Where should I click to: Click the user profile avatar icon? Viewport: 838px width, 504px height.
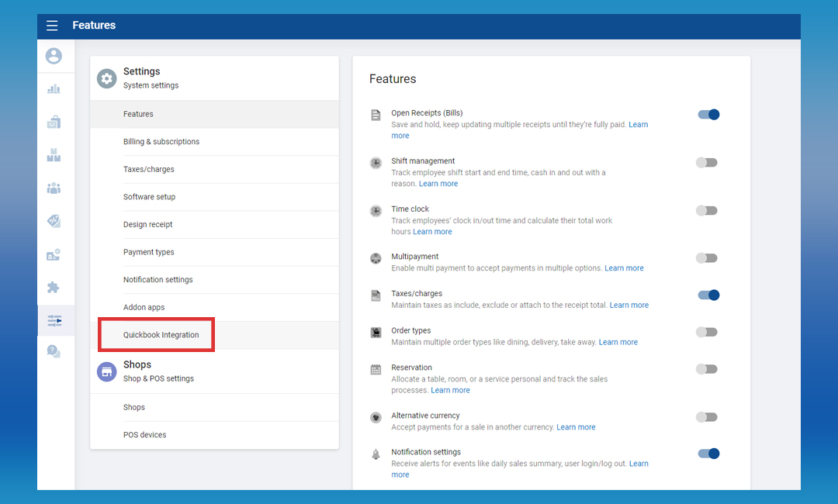(x=54, y=56)
